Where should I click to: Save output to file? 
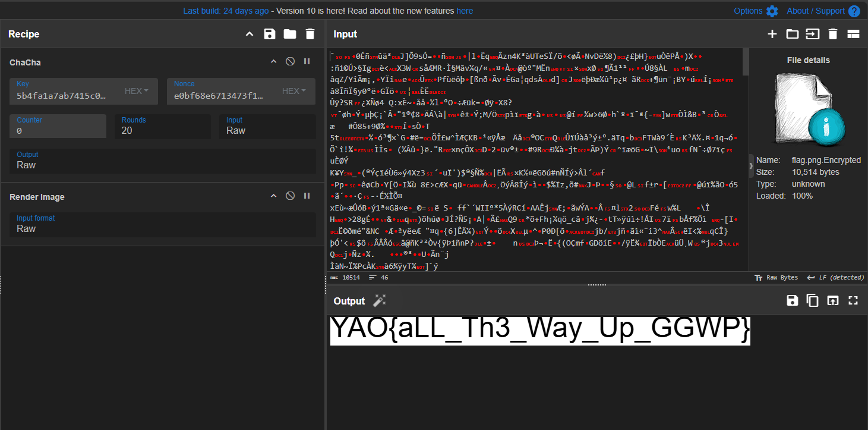792,301
